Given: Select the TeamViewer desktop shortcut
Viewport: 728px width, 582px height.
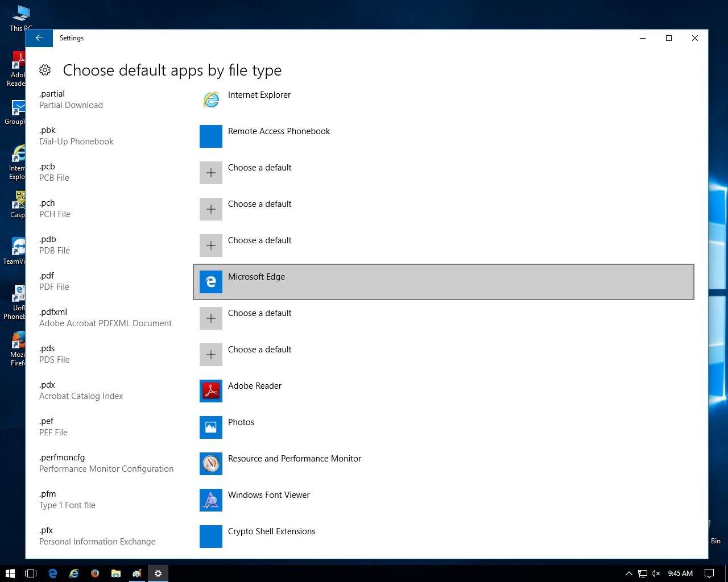Looking at the screenshot, I should (x=15, y=251).
